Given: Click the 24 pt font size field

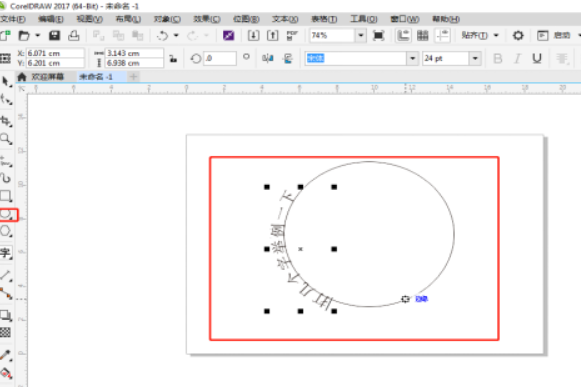Looking at the screenshot, I should pos(446,59).
